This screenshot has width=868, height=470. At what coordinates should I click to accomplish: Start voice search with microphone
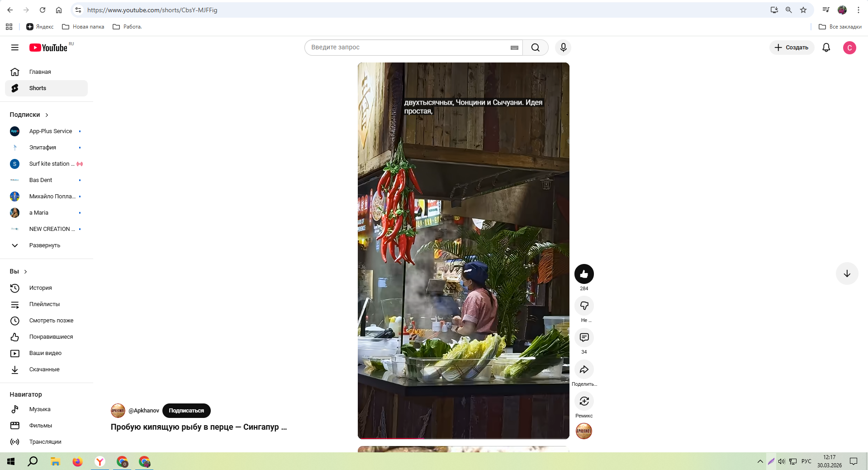[x=563, y=48]
